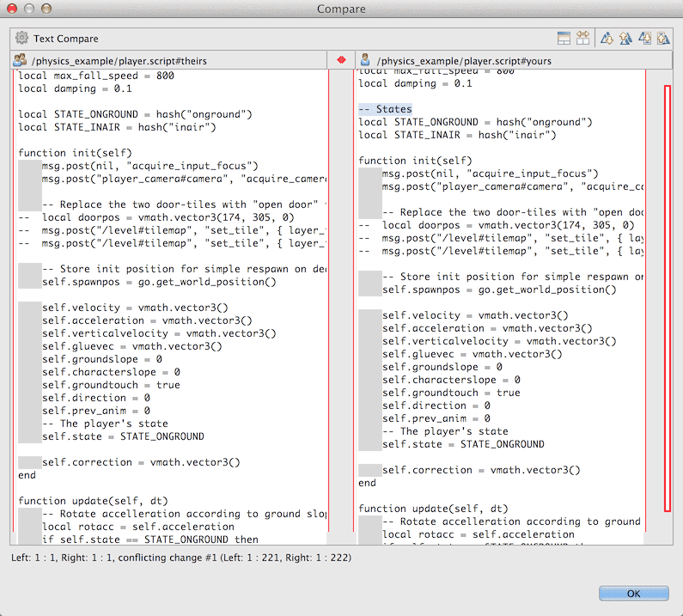
Task: Click 'self.prev_anim = 0' in left pane
Action: (96, 411)
